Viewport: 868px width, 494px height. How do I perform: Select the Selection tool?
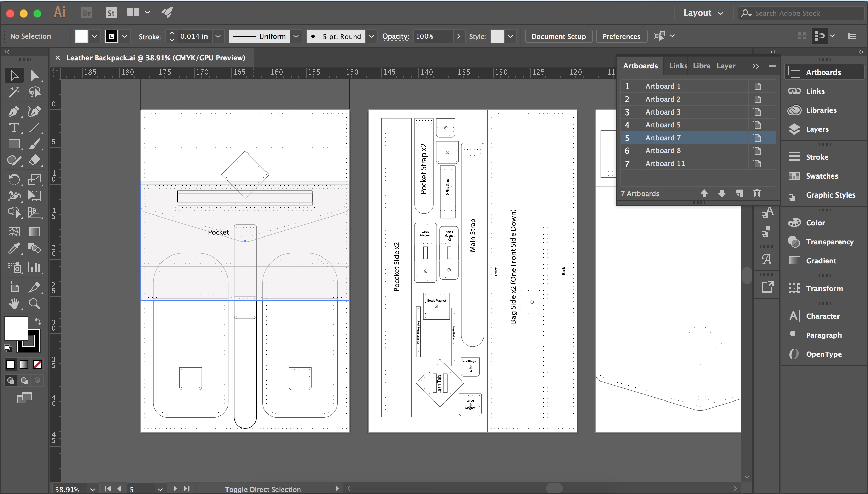coord(14,75)
